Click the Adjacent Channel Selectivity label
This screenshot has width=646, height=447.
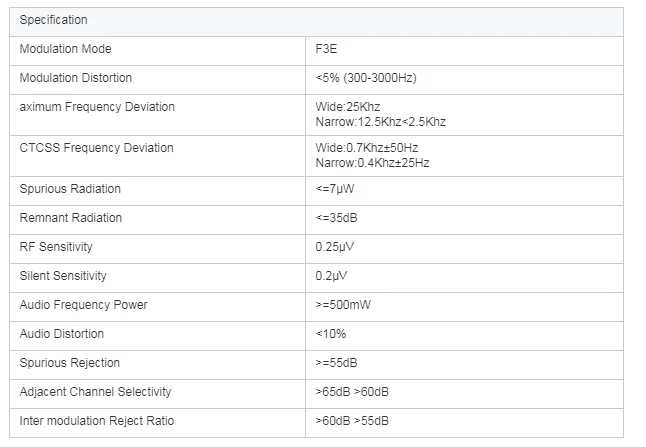(x=96, y=392)
